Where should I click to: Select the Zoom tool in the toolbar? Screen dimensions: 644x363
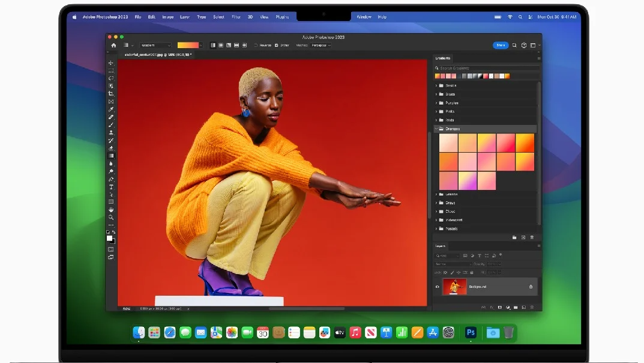coord(111,218)
